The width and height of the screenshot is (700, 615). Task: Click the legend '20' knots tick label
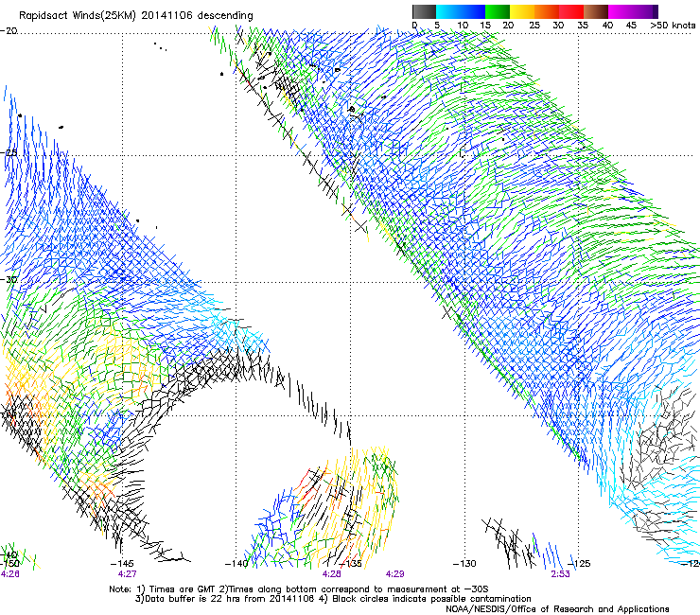click(x=508, y=25)
